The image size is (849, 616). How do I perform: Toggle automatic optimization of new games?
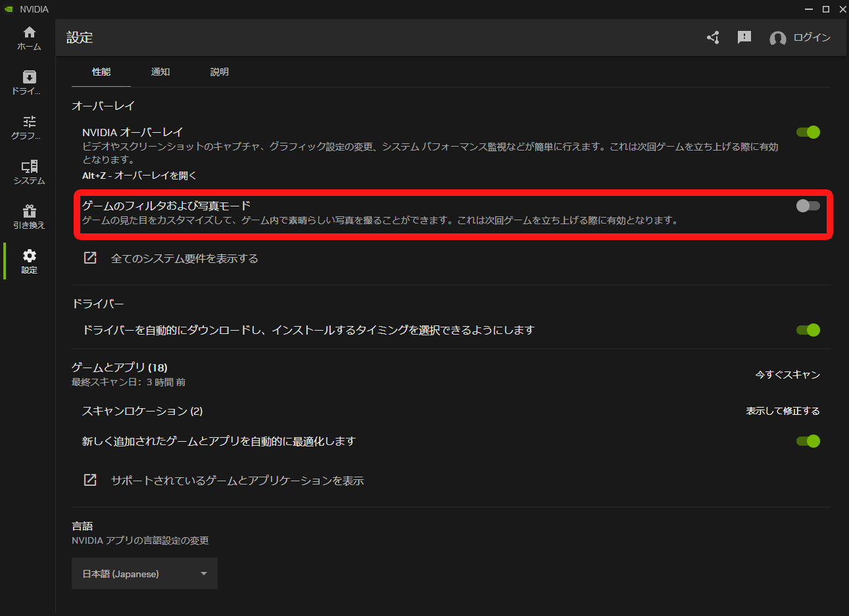pos(808,441)
